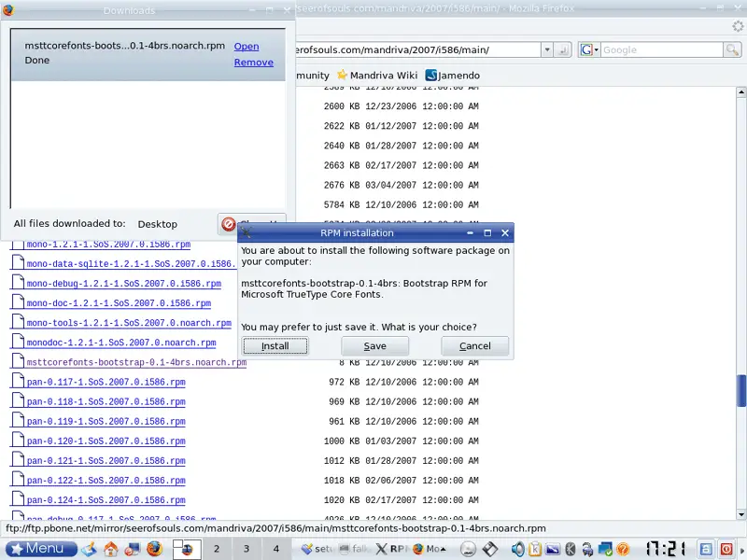Open pan-0.119-1.SoS.2007.0.i586.rpm link
Screen dimensions: 747x560
(x=106, y=422)
